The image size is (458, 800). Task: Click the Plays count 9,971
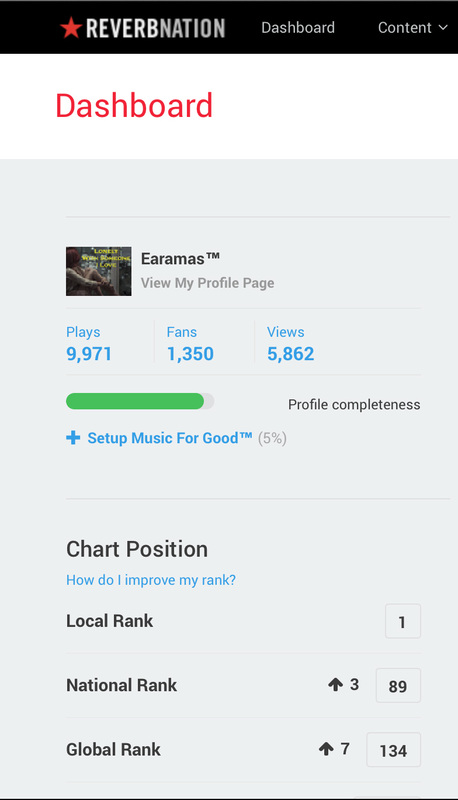pos(89,354)
